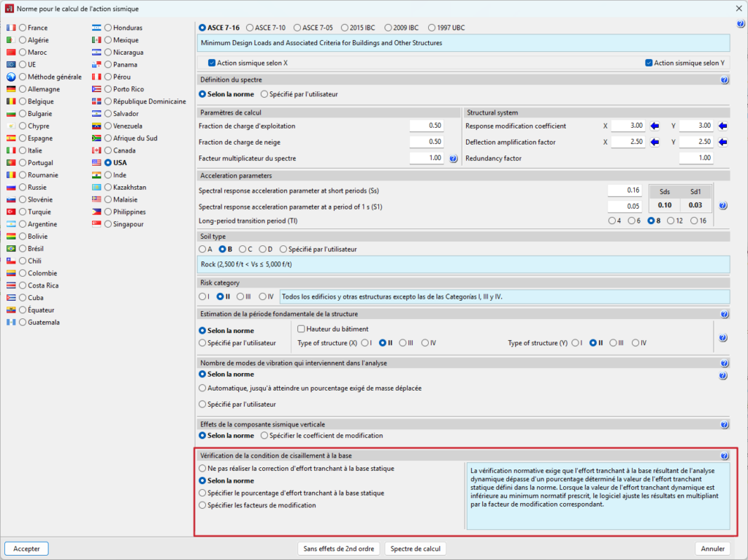
Task: Click the Brésil flag icon
Action: tap(11, 248)
